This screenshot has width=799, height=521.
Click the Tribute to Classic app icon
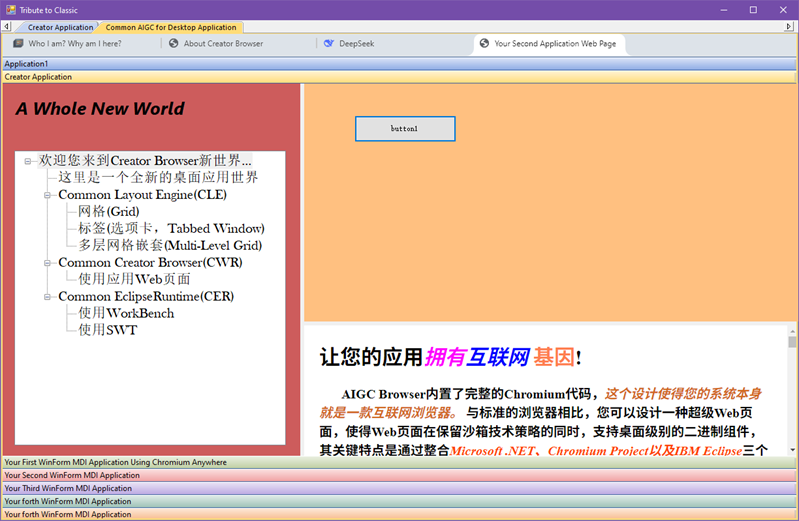(11, 10)
